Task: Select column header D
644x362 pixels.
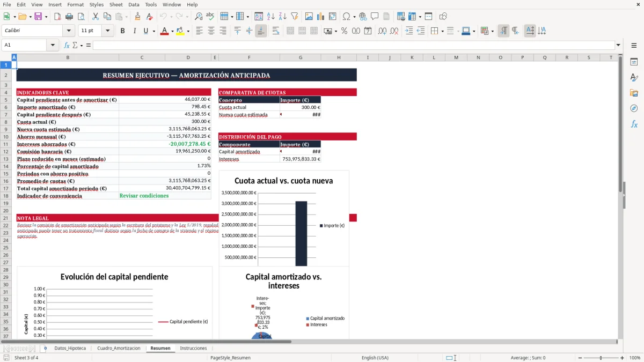Action: [x=188, y=57]
